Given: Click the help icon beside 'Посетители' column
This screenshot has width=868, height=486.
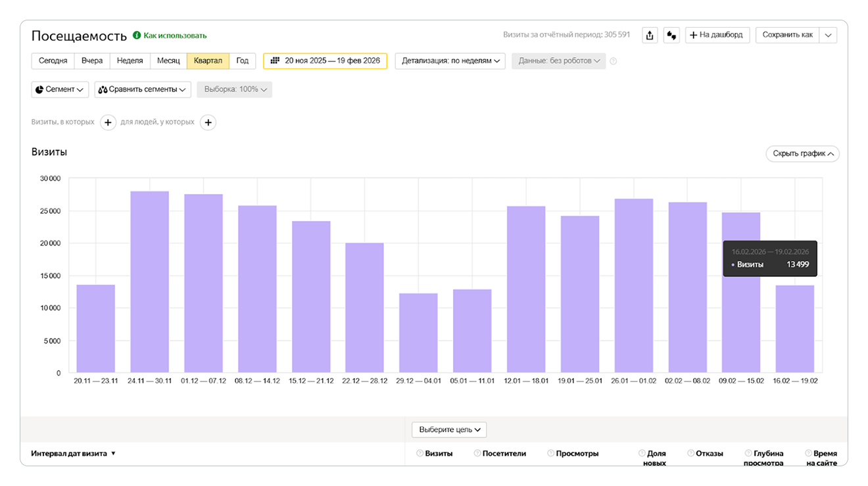Looking at the screenshot, I should point(477,453).
